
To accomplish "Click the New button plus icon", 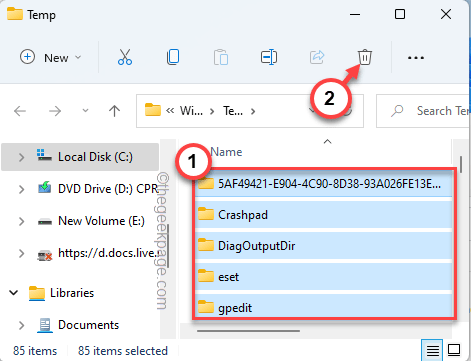I will (x=27, y=57).
